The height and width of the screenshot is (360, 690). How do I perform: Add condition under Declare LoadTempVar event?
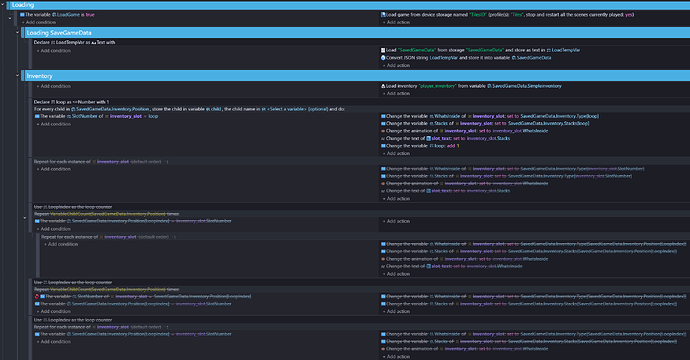[54, 51]
